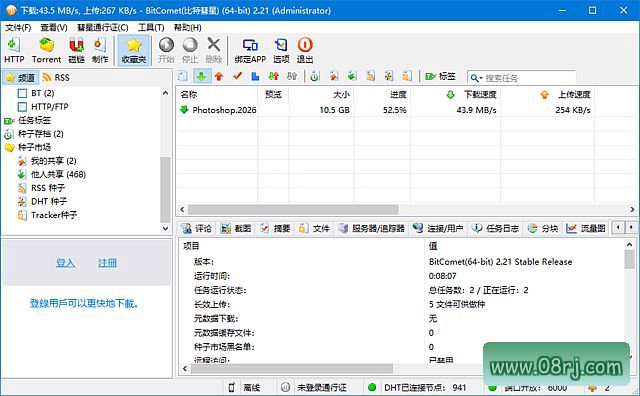Click the red 退出 exit icon
This screenshot has height=396, width=640.
(305, 50)
